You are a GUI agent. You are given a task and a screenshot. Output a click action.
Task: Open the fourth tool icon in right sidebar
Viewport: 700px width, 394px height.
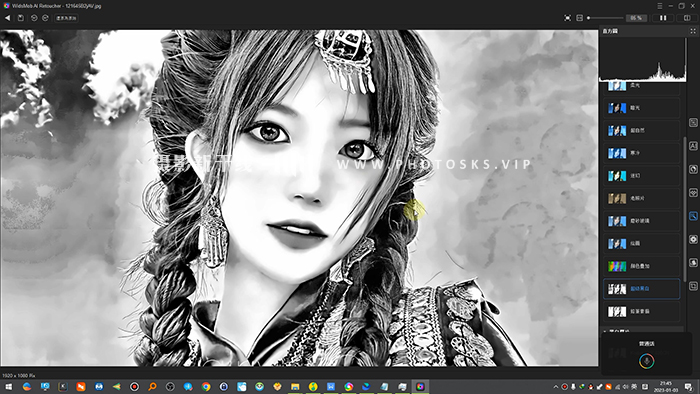click(x=693, y=192)
